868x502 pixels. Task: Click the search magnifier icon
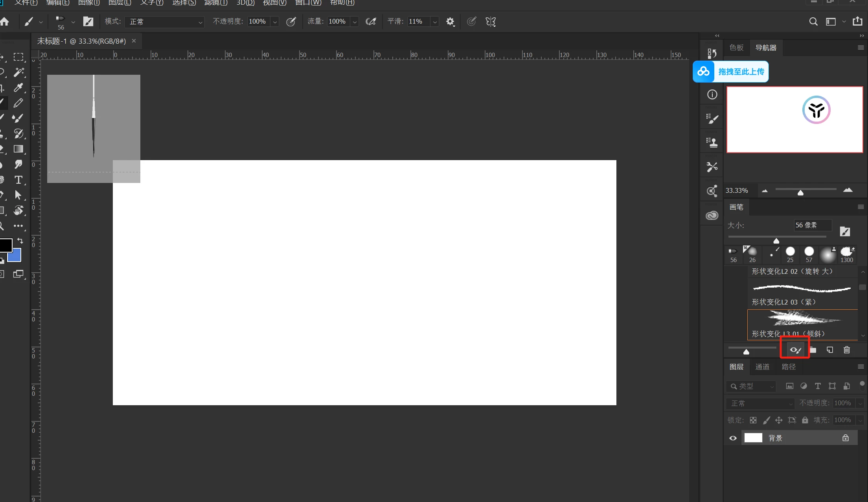pos(813,22)
